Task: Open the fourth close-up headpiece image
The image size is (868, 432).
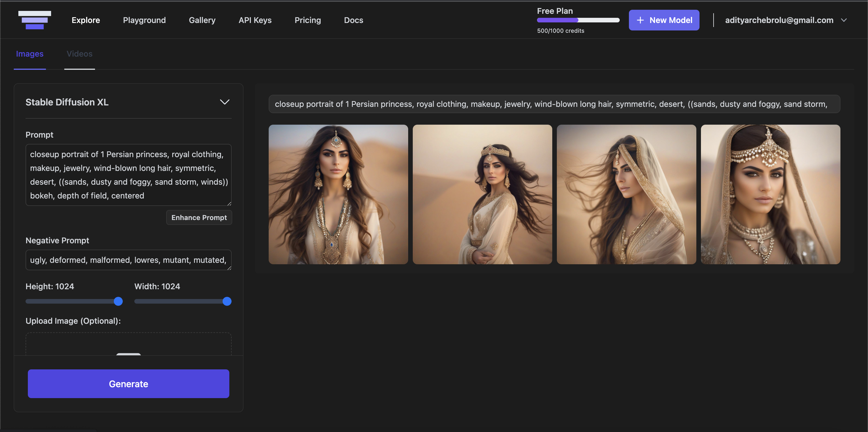Action: 770,194
